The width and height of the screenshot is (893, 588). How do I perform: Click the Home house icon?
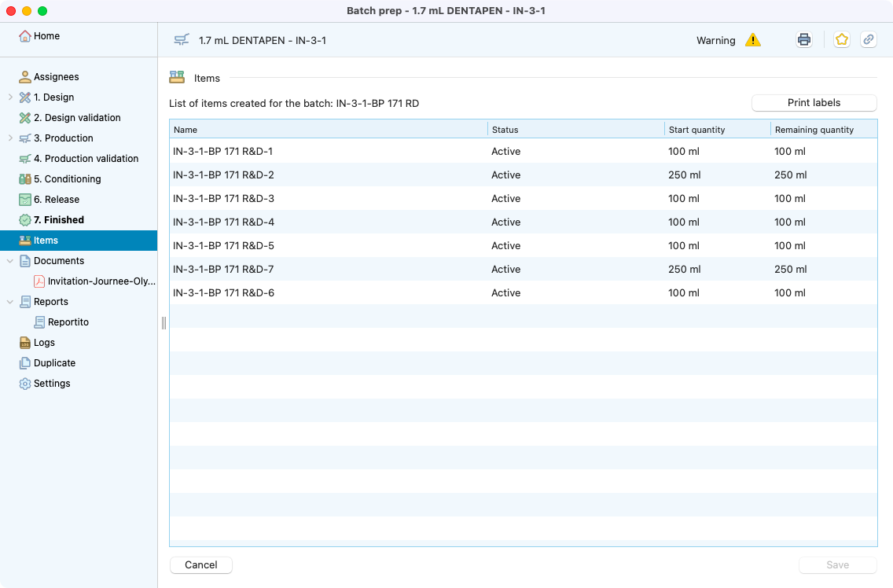(24, 36)
